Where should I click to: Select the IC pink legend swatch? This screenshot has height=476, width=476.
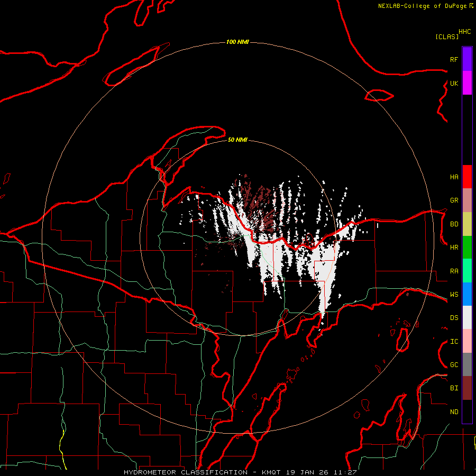point(467,341)
